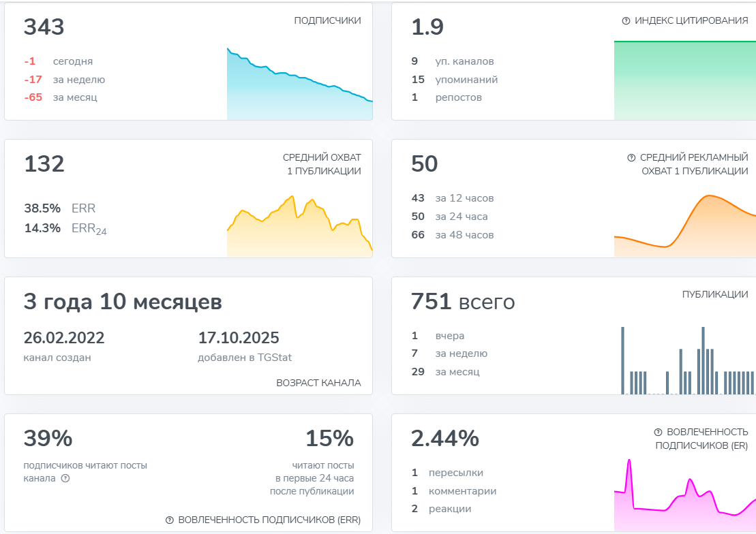Click the magenta engagement rate chart
This screenshot has height=534, width=756.
pyautogui.click(x=684, y=497)
